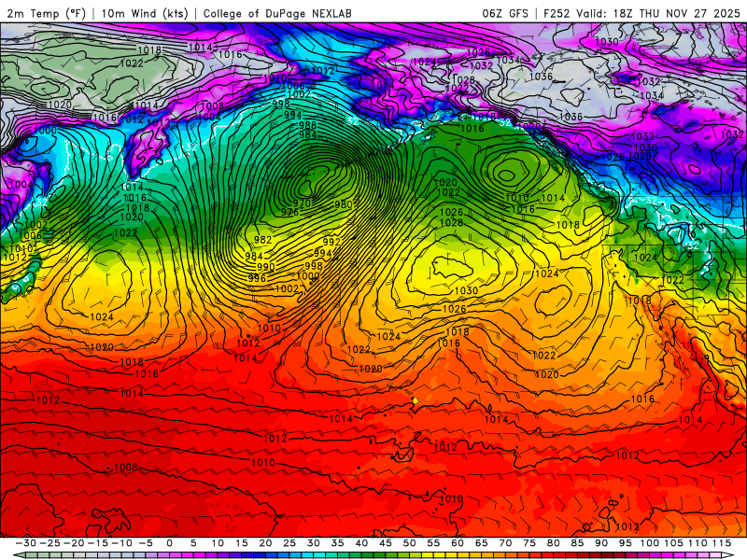The height and width of the screenshot is (560, 747).
Task: Click the 110 value on the temperature legend
Action: coord(698,543)
